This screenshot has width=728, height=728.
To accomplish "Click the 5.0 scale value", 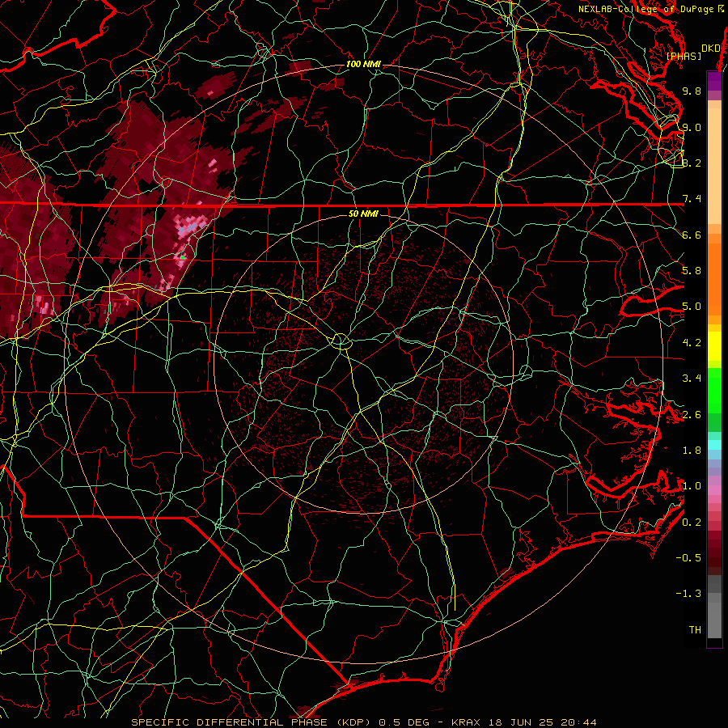I will click(x=692, y=307).
